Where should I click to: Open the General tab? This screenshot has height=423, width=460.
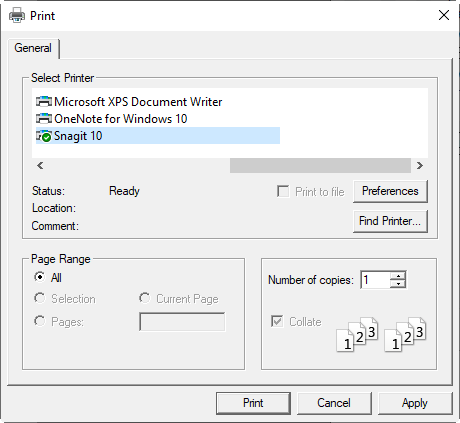[x=33, y=48]
